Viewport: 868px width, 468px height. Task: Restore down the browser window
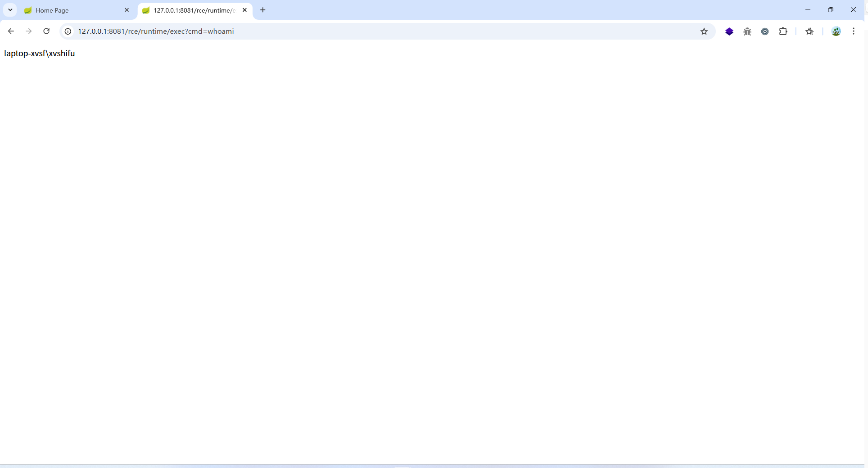[x=831, y=9]
